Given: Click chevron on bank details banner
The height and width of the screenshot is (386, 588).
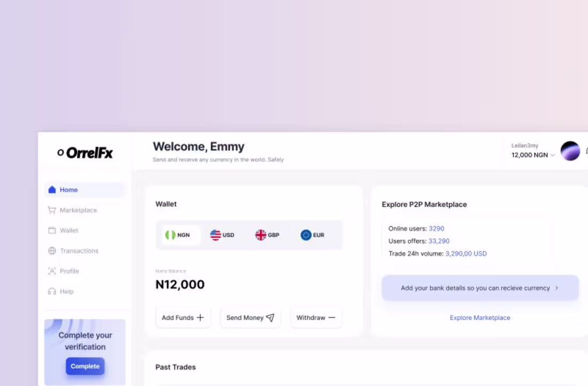Looking at the screenshot, I should point(557,288).
